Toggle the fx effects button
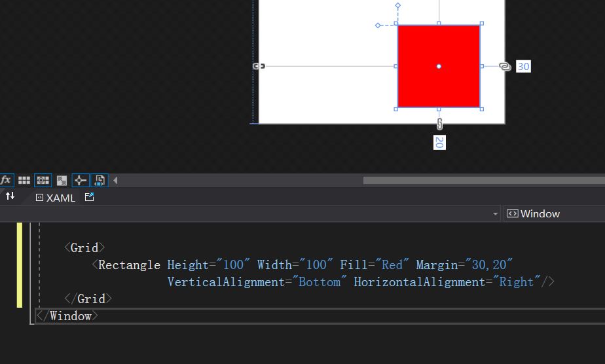The image size is (605, 364). click(6, 180)
